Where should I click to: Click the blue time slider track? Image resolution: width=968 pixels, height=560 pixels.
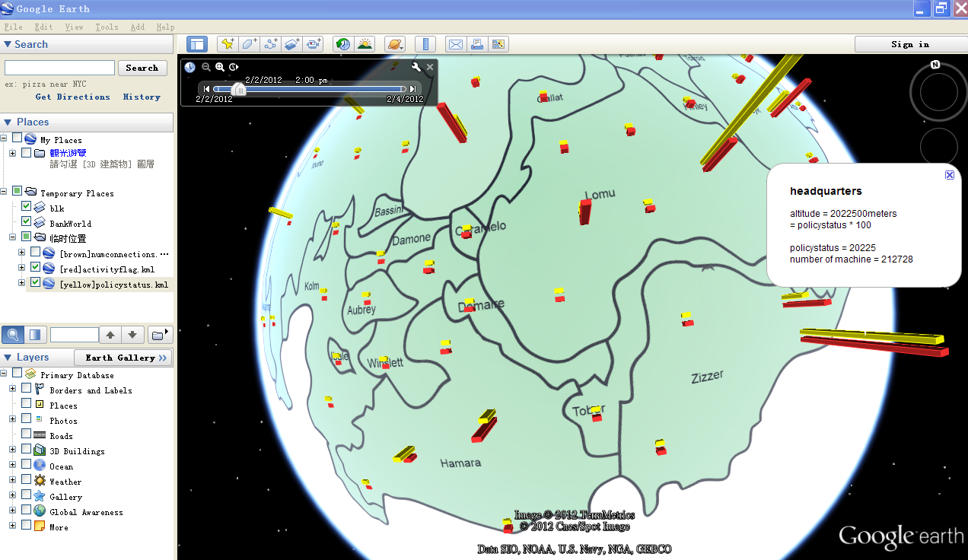click(308, 89)
